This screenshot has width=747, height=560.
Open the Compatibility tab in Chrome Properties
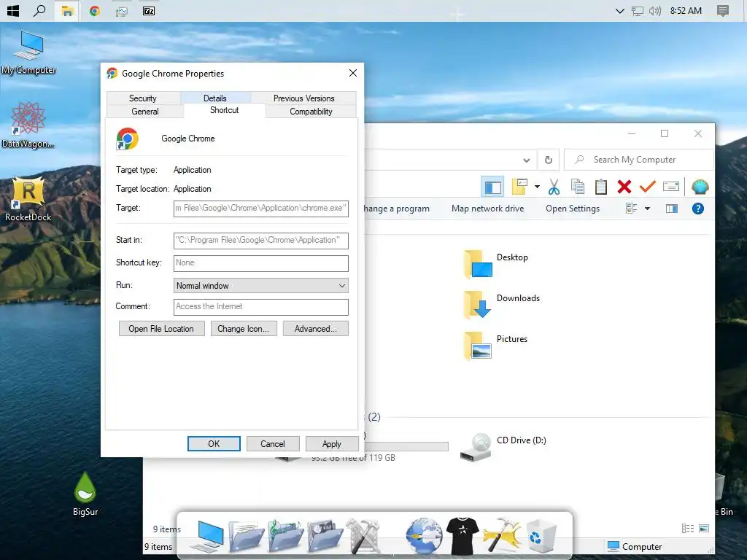[x=311, y=112]
